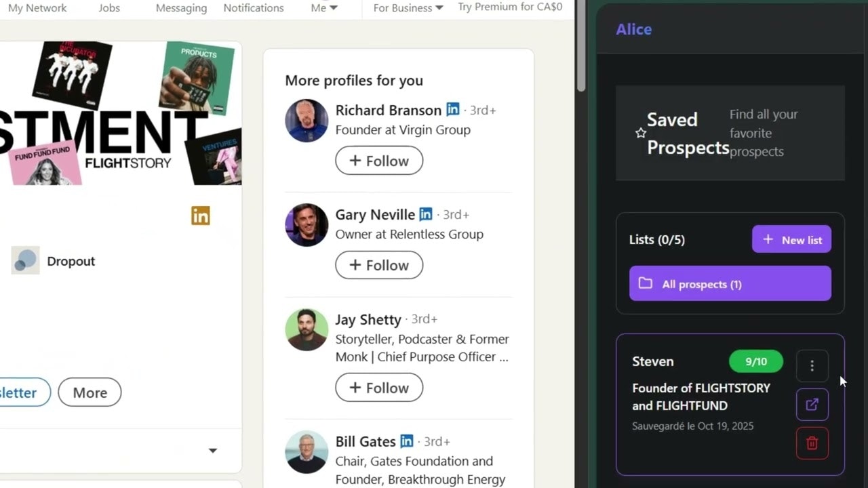Follow Richard Branson
This screenshot has height=488, width=868.
pos(379,161)
